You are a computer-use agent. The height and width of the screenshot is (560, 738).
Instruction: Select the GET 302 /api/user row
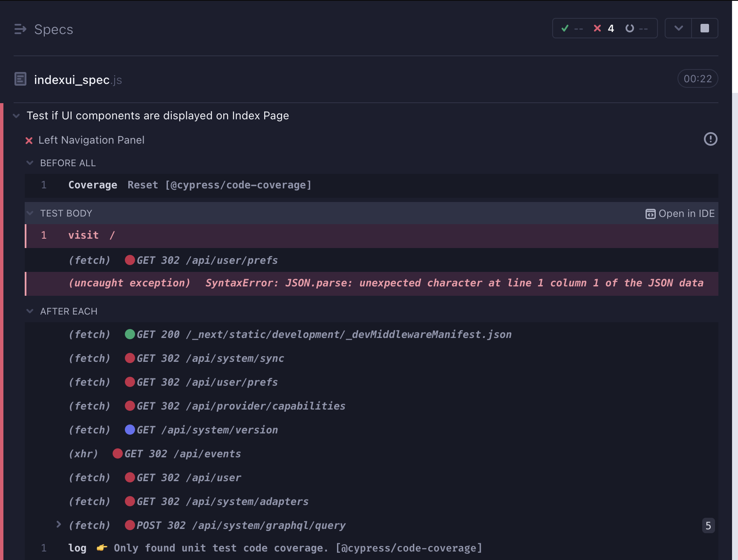[x=372, y=478]
